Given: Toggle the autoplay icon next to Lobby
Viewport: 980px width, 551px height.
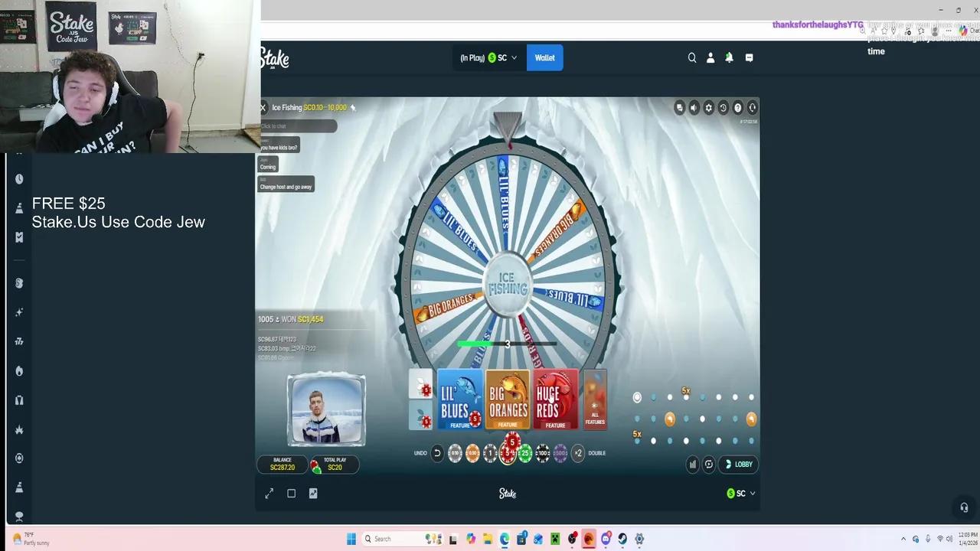Looking at the screenshot, I should click(x=709, y=465).
